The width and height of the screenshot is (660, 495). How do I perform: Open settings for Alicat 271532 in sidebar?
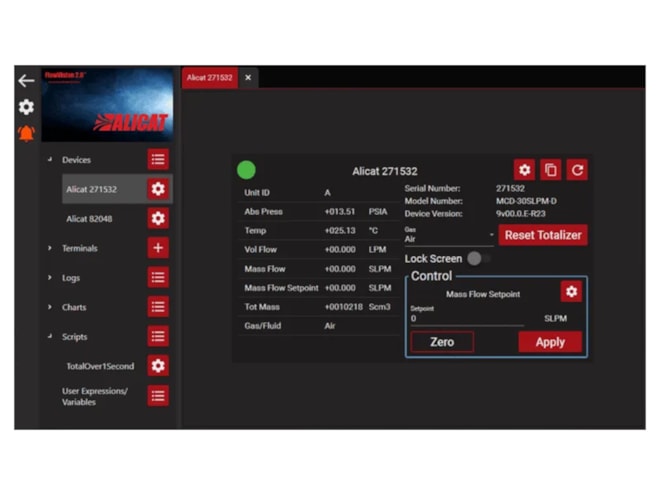(158, 189)
